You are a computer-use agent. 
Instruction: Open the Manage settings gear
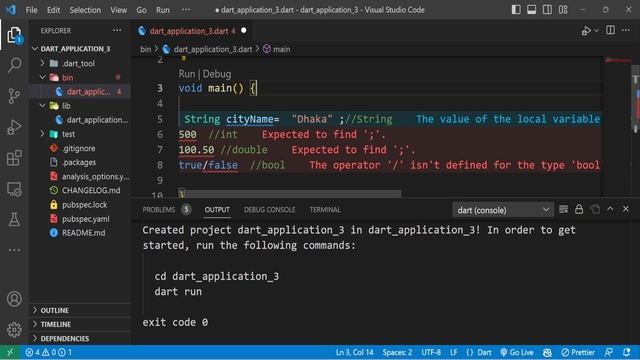14,329
